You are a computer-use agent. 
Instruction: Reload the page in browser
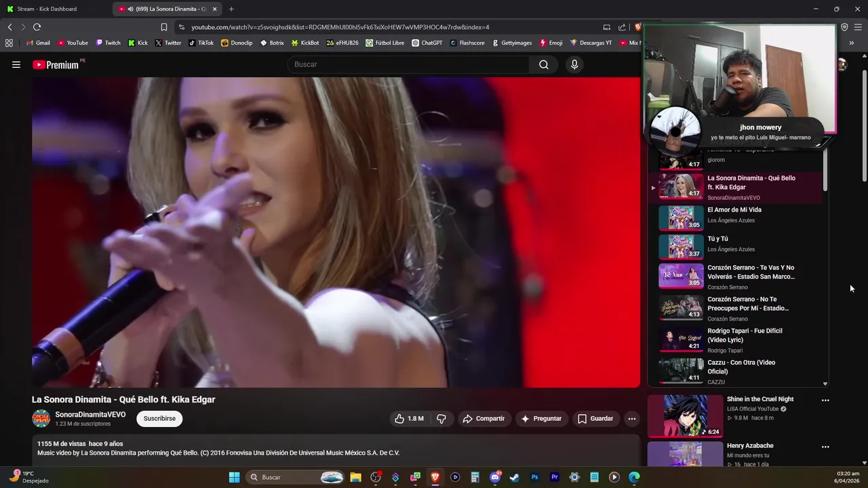[x=37, y=27]
